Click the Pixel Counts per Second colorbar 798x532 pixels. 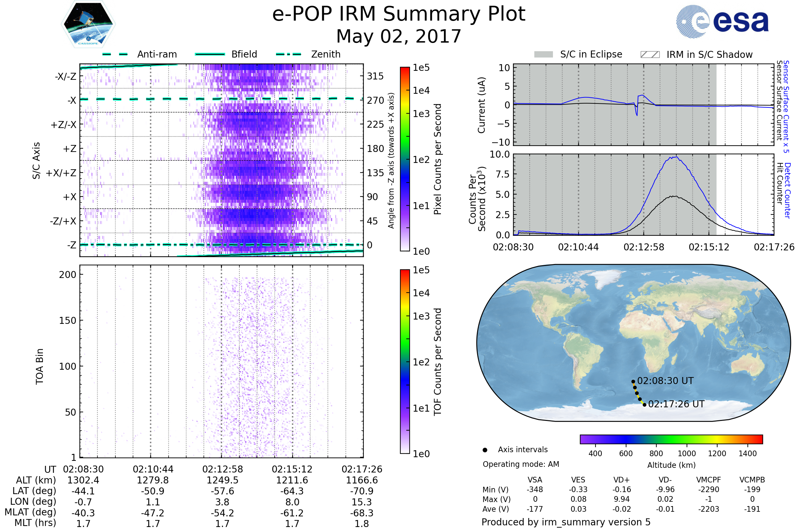click(x=405, y=159)
